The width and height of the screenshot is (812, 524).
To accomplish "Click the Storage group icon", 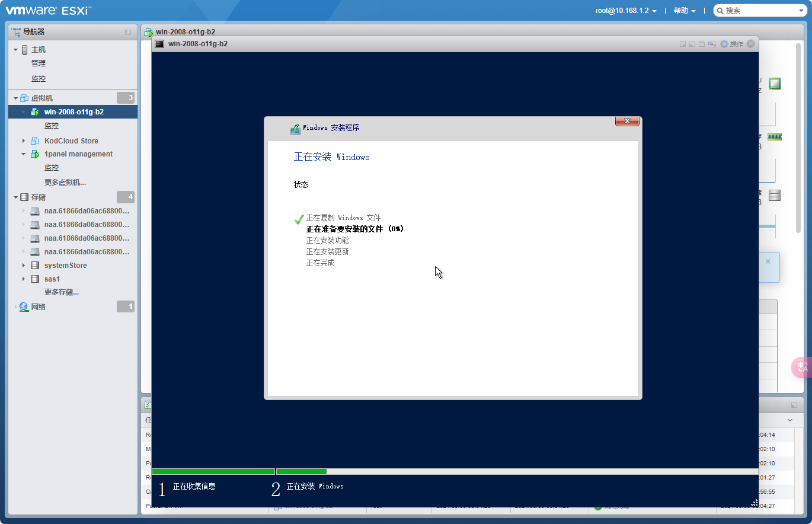I will click(x=24, y=197).
